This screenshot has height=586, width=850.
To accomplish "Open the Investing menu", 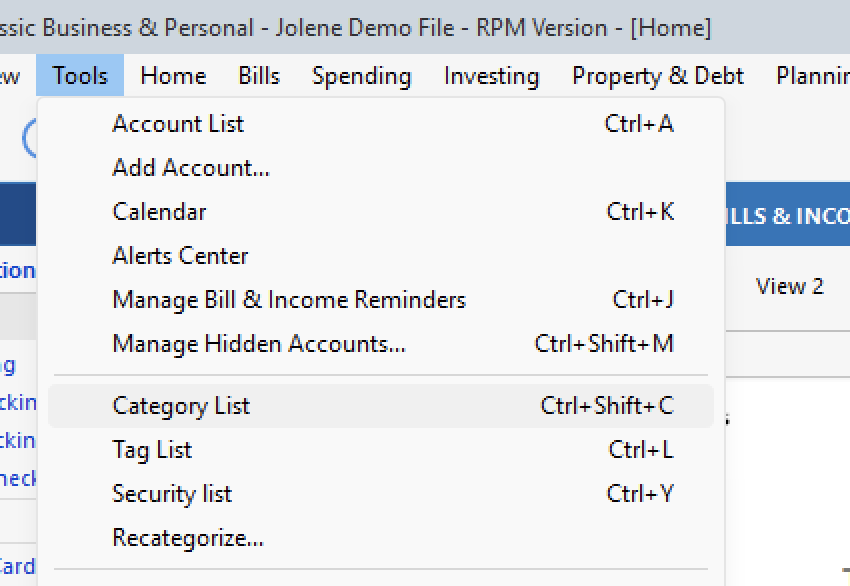I will (491, 76).
